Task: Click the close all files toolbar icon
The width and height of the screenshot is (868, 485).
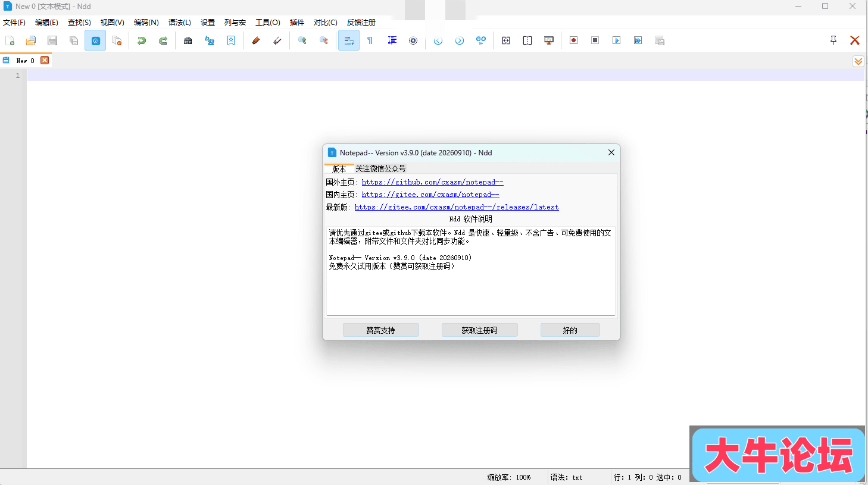Action: click(x=117, y=40)
